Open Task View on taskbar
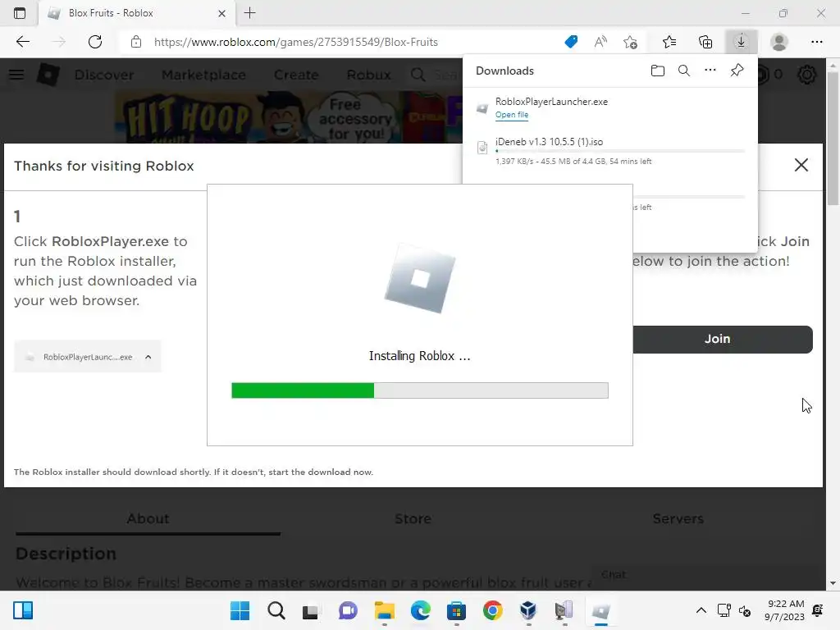The width and height of the screenshot is (840, 630). point(311,610)
